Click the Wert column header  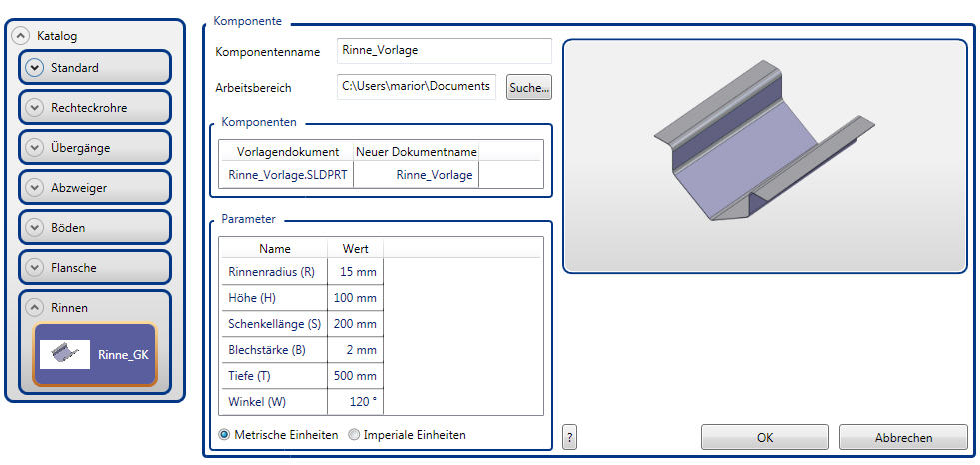355,248
